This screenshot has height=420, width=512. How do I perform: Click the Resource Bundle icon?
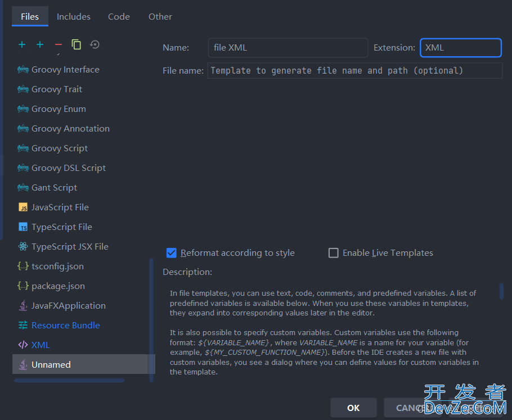point(23,325)
